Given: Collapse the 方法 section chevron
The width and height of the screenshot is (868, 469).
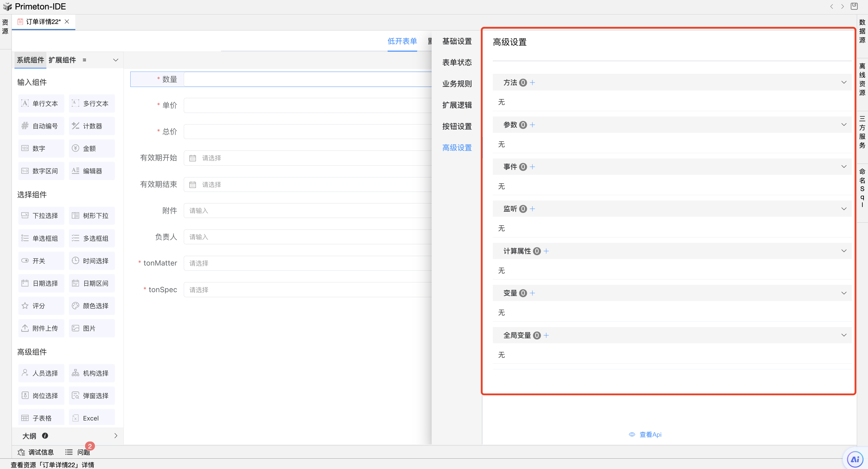Looking at the screenshot, I should (844, 83).
